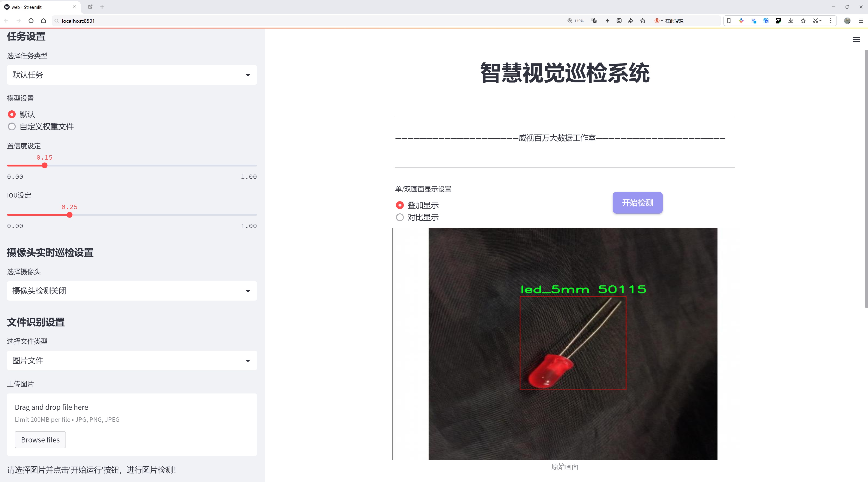Click the 开始检测 button
The width and height of the screenshot is (868, 482).
click(x=637, y=203)
